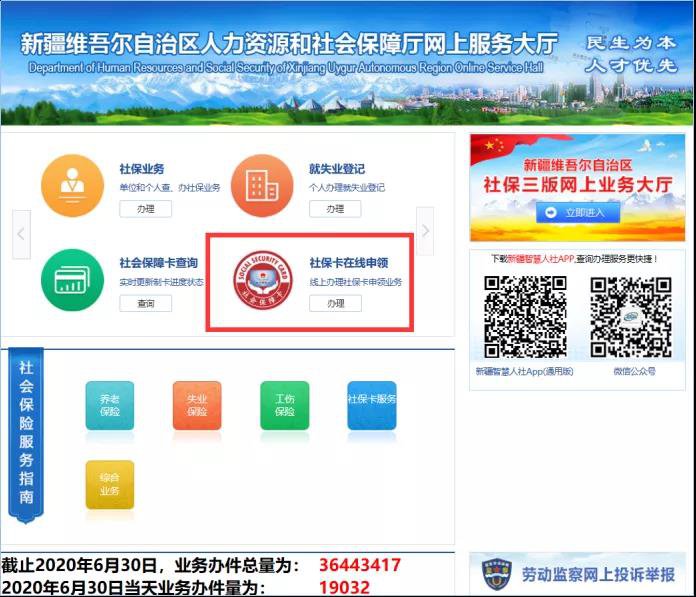The height and width of the screenshot is (597, 696).
Task: Click the orange 社保业务 person icon
Action: point(72,186)
